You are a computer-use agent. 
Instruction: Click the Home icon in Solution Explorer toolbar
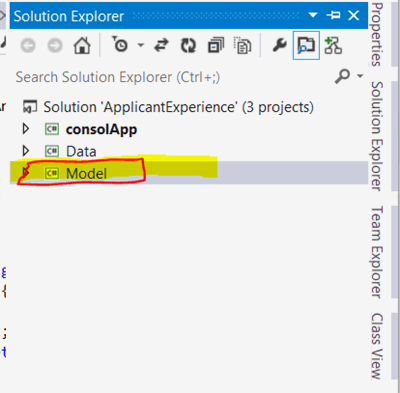[x=82, y=45]
